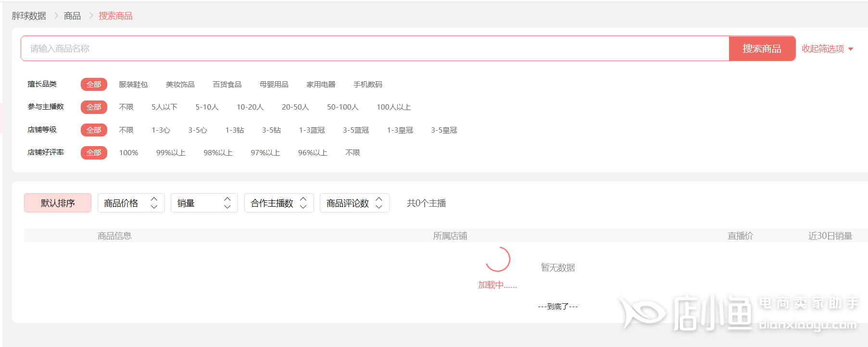Choose 10-20人 streamer count
This screenshot has width=868, height=347.
(250, 107)
